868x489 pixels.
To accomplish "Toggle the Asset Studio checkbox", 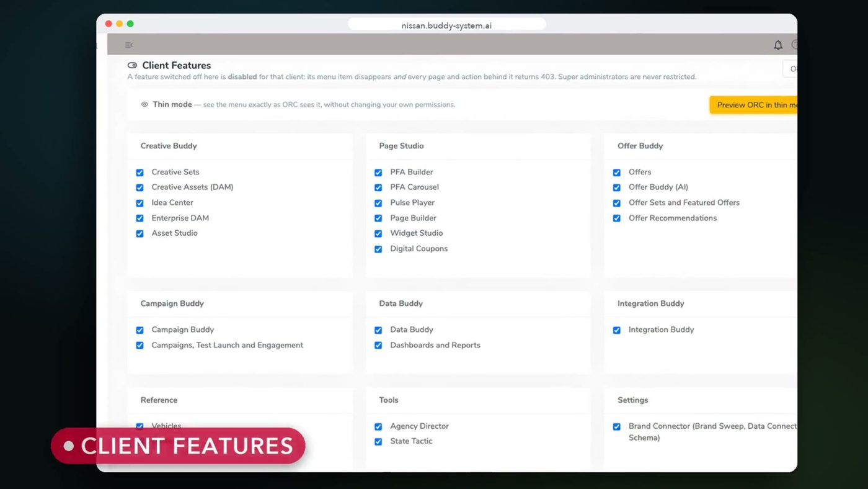I will point(139,233).
